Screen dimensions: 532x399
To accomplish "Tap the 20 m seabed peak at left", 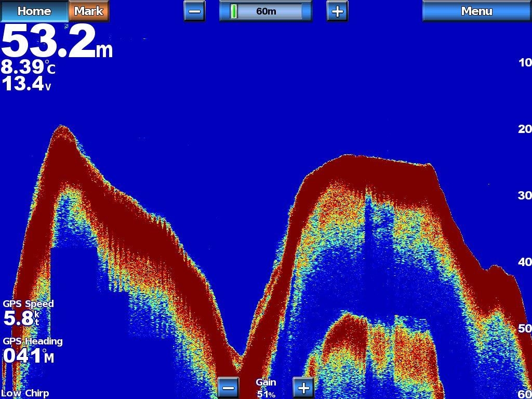I will 63,129.
